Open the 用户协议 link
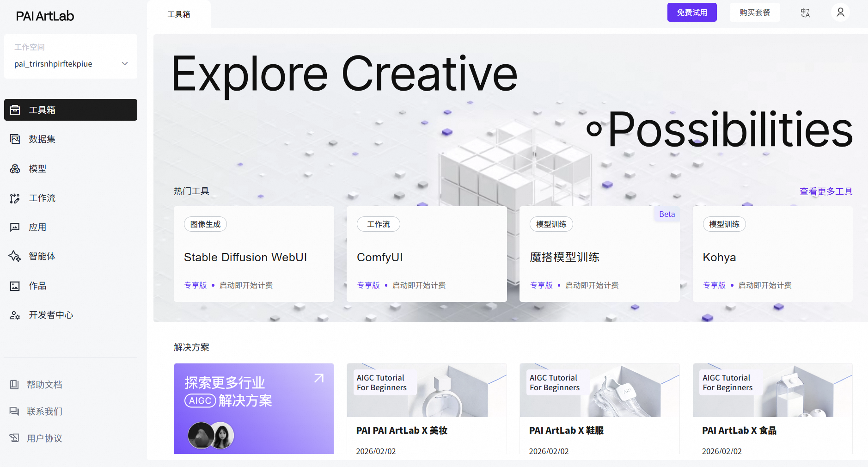This screenshot has height=467, width=868. click(x=44, y=438)
